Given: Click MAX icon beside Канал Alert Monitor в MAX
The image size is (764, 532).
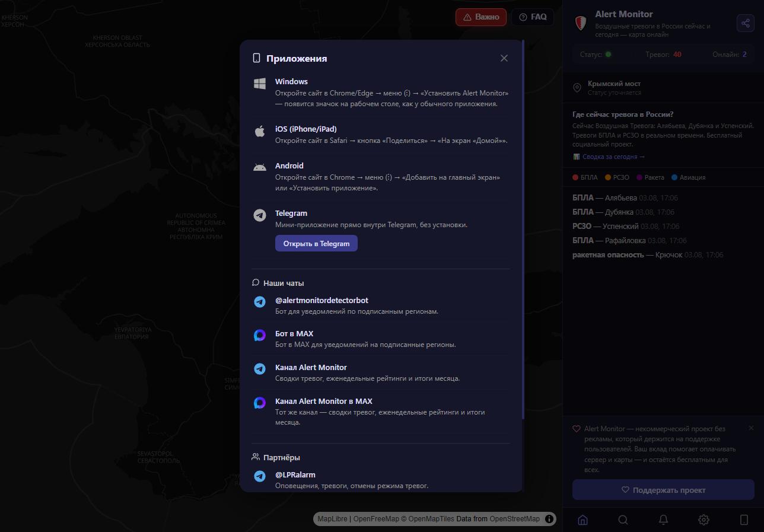Looking at the screenshot, I should pos(260,403).
